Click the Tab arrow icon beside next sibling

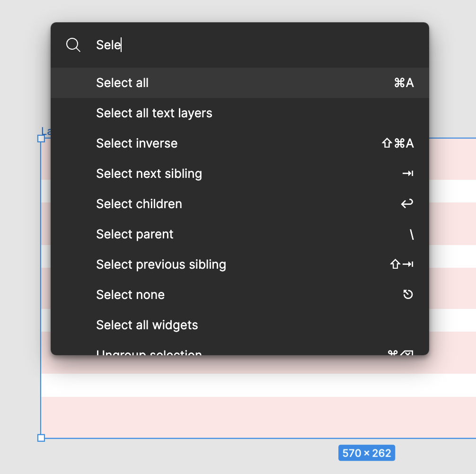click(x=407, y=174)
